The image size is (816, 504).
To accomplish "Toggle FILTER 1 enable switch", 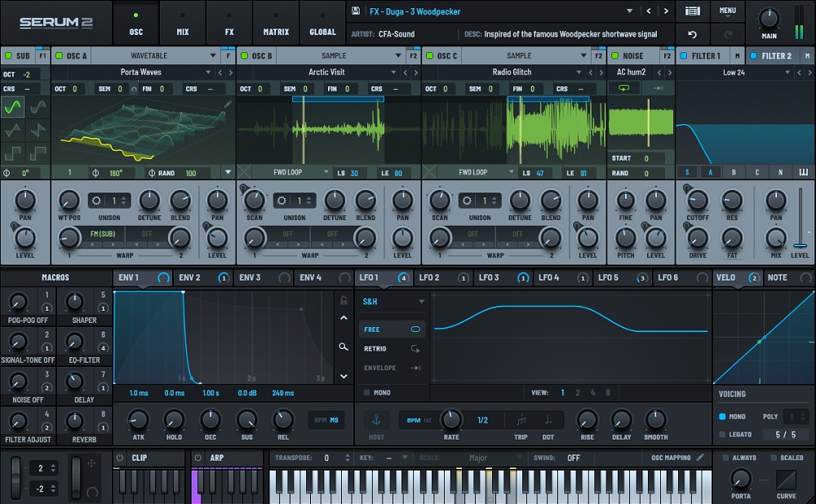I will point(683,55).
